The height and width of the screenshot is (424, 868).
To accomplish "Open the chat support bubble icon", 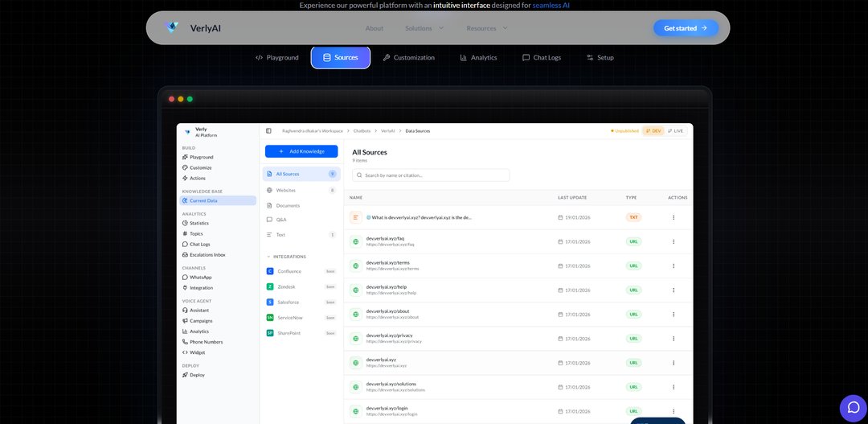I will click(x=853, y=407).
